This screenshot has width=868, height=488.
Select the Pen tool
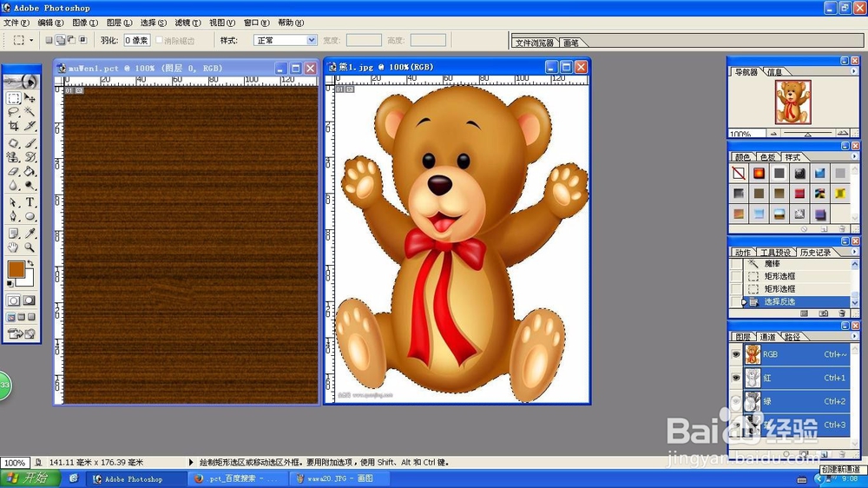14,216
